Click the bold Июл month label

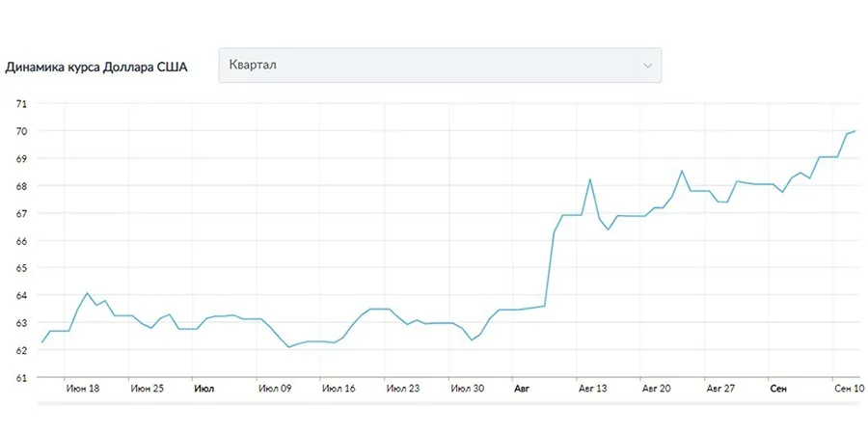coord(203,390)
